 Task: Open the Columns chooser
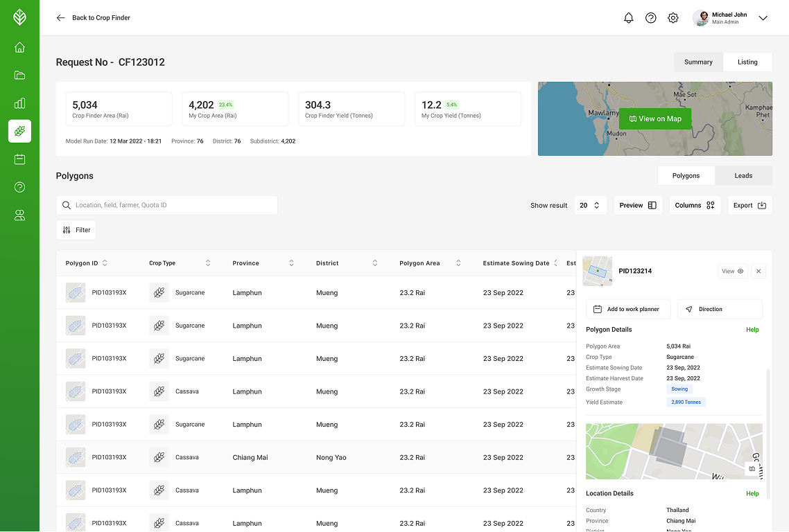pyautogui.click(x=695, y=205)
